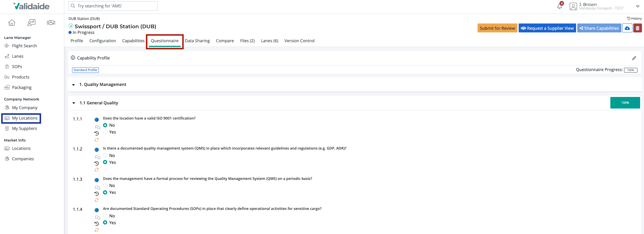Click the orange refresh icon for 1.1.4

[x=96, y=230]
